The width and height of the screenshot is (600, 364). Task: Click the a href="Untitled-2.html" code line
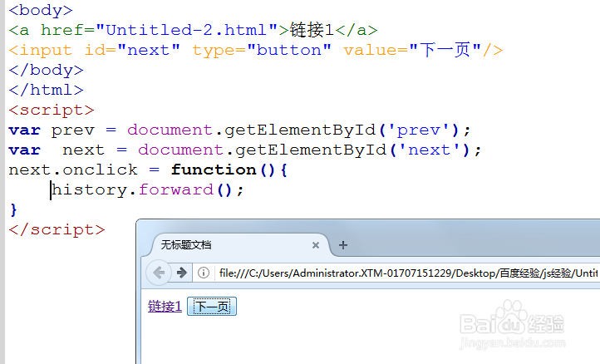click(x=194, y=30)
